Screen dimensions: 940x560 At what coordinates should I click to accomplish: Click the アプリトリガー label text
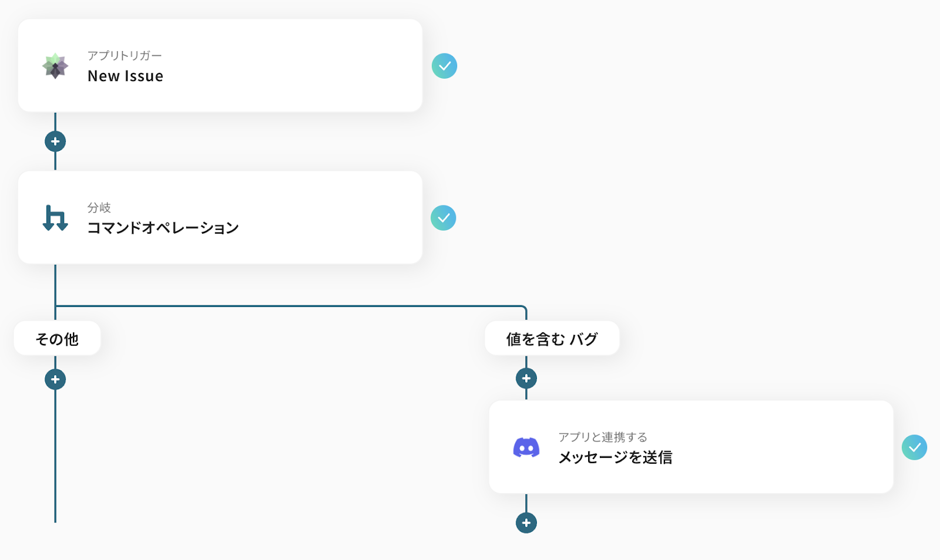[125, 56]
